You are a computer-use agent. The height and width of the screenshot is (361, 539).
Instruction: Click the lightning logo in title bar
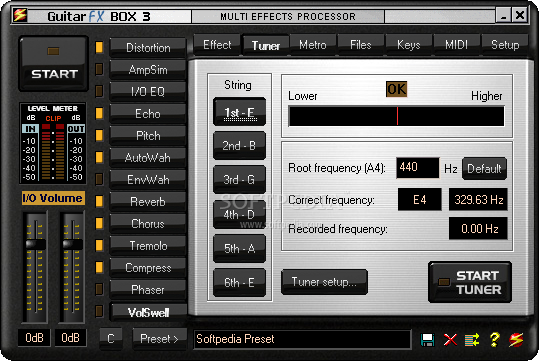tap(20, 15)
